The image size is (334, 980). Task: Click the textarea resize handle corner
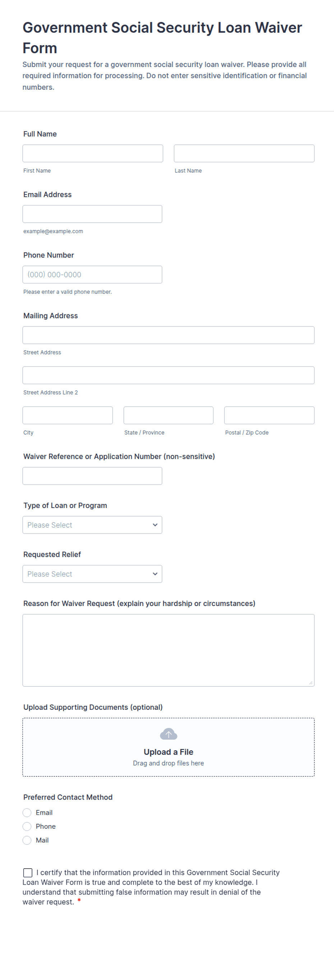311,683
